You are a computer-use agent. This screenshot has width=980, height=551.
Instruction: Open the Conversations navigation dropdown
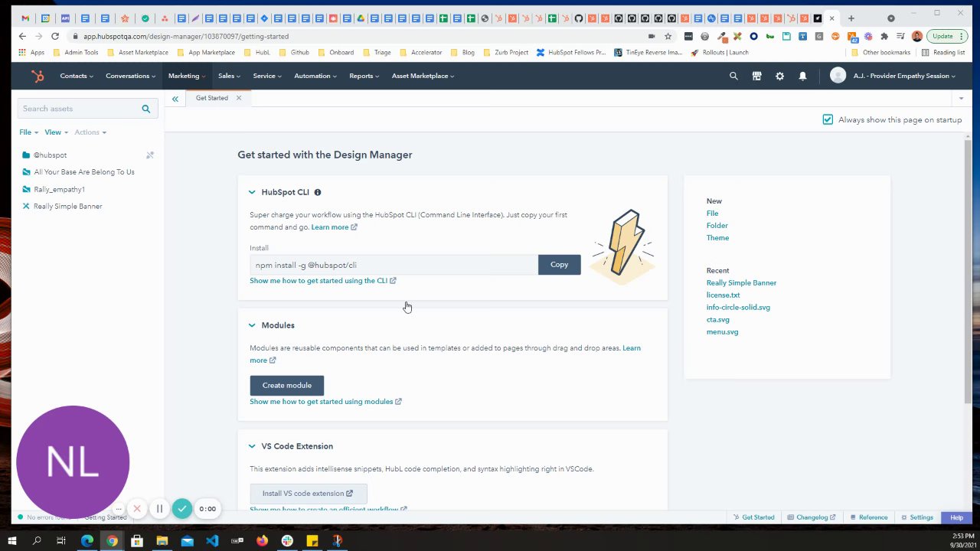point(131,76)
